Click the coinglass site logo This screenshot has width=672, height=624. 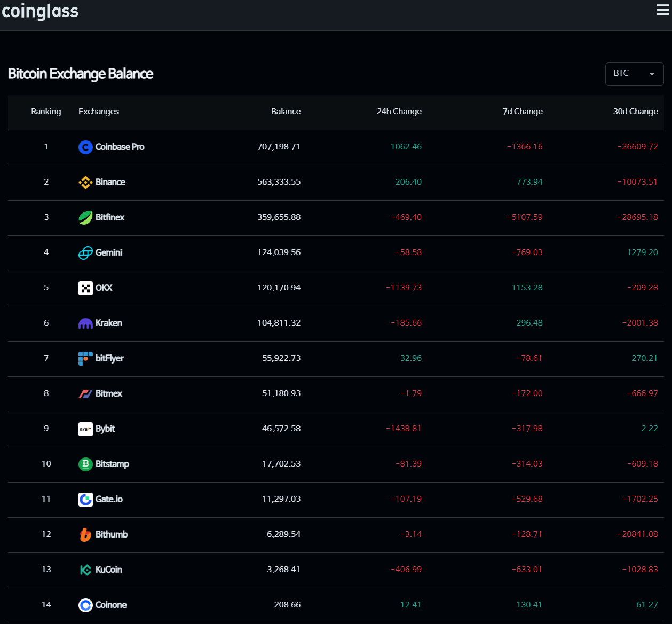coord(40,11)
